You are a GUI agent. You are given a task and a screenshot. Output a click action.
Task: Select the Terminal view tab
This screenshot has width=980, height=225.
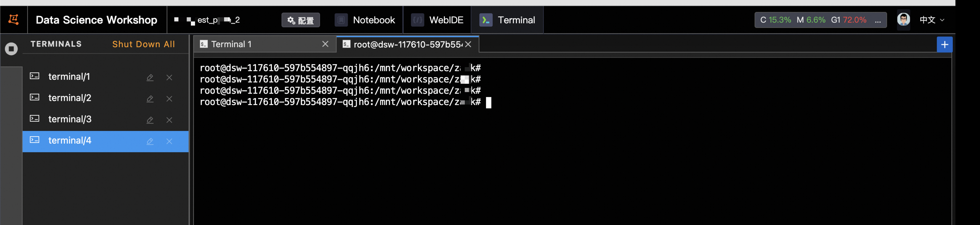pos(507,20)
